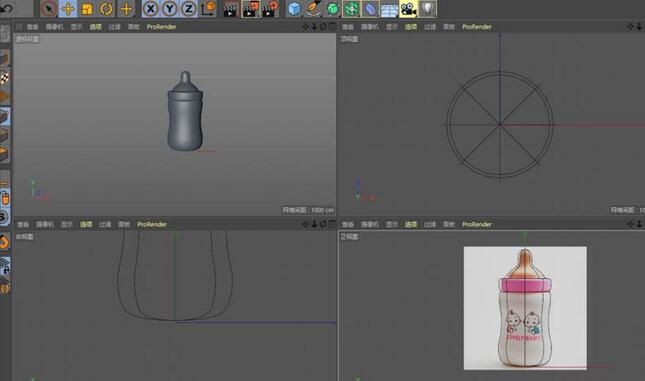Click pan icon of front viewport
Image resolution: width=645 pixels, height=381 pixels.
click(x=631, y=224)
